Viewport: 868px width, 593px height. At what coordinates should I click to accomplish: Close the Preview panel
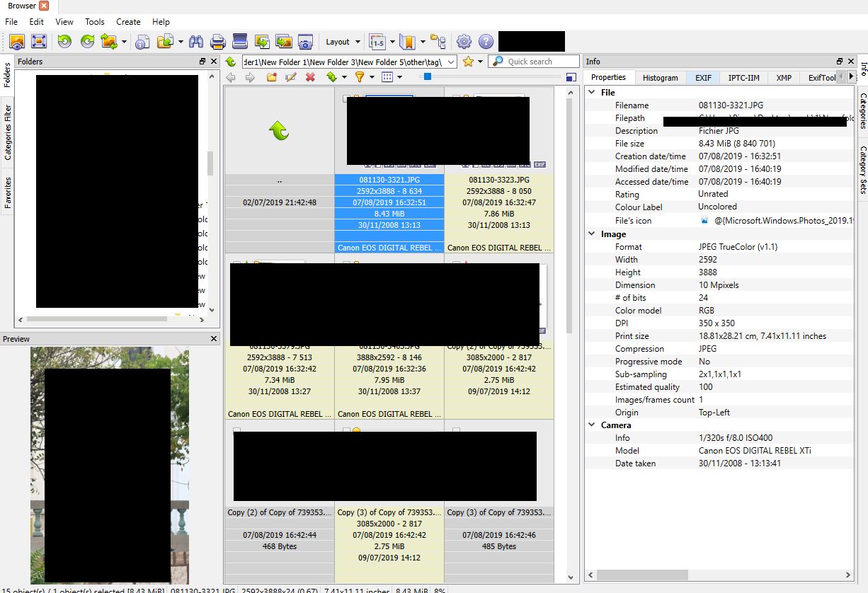pyautogui.click(x=215, y=339)
